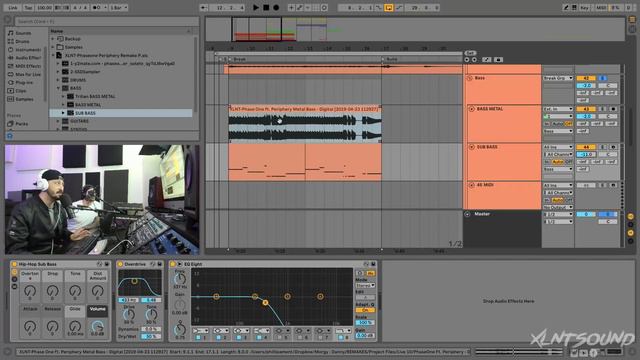Open Ext. In input dropdown on BASS METAL
Screen dimensions: 640x360
(x=558, y=109)
